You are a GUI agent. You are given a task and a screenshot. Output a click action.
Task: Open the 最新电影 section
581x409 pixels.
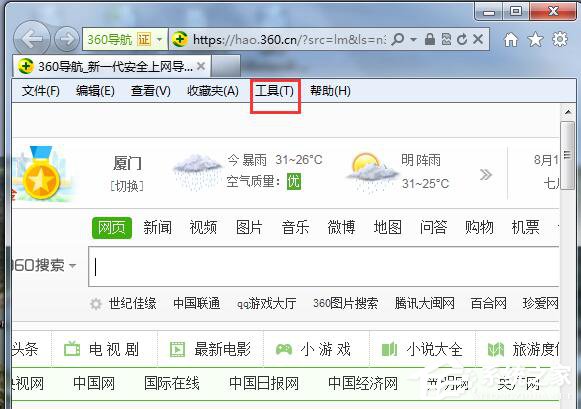(x=223, y=349)
